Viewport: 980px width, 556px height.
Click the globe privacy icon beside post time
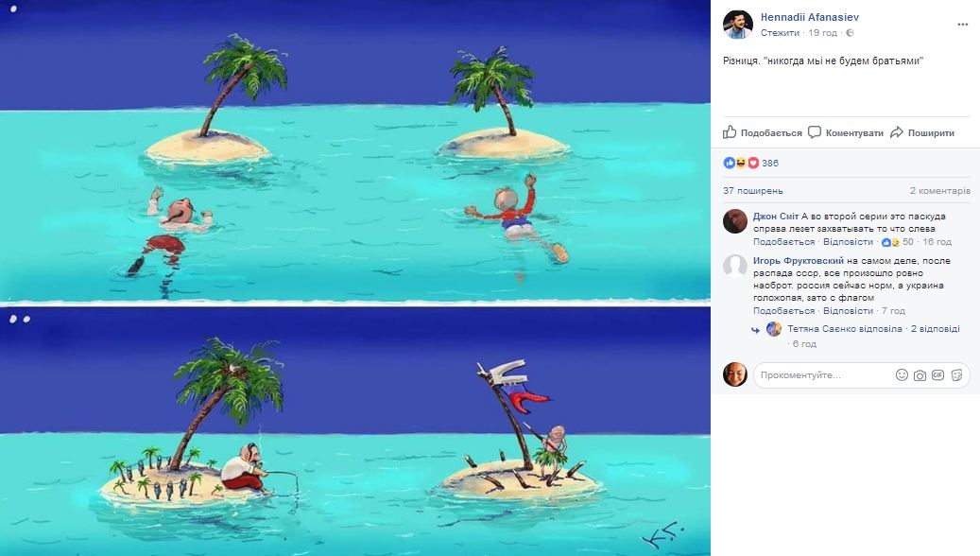pos(850,32)
